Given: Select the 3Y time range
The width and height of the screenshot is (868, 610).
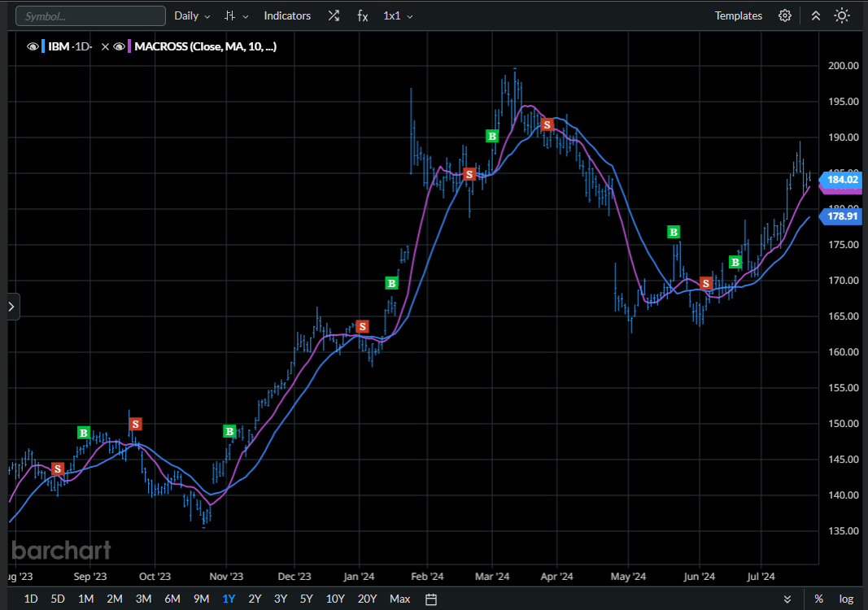Looking at the screenshot, I should tap(281, 599).
